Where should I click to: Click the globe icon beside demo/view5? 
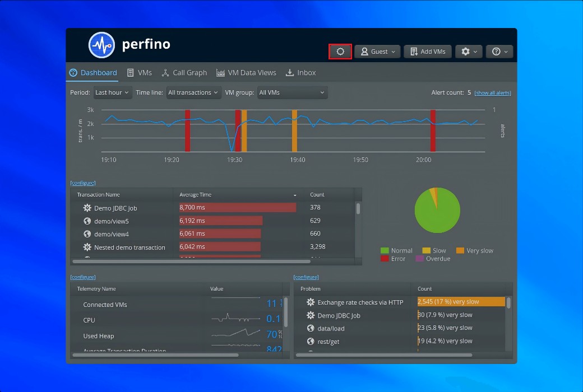(x=87, y=221)
